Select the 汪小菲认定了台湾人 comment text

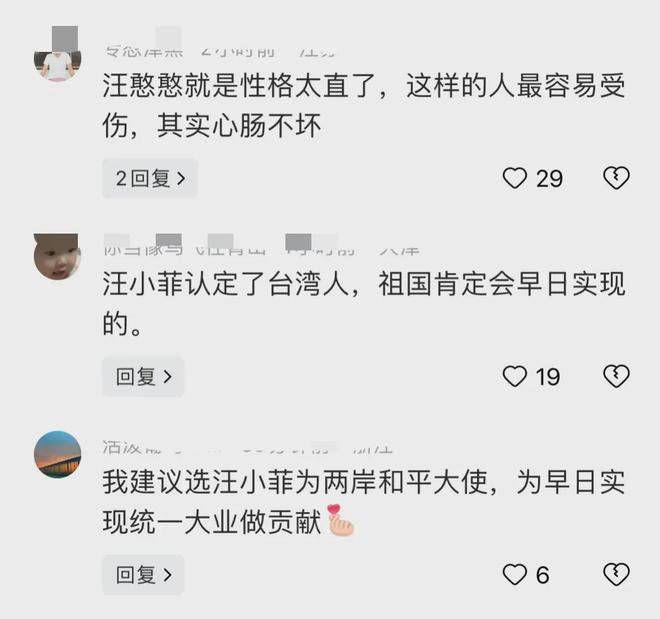point(364,303)
